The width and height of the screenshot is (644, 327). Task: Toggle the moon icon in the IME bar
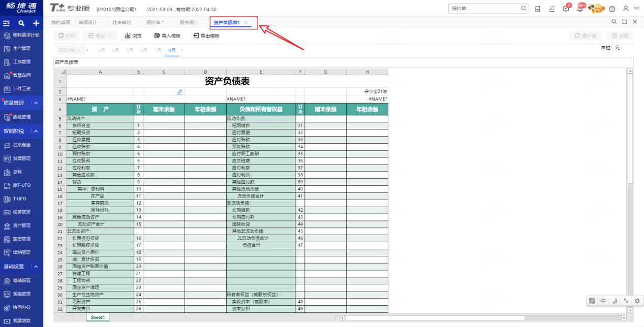[615, 301]
